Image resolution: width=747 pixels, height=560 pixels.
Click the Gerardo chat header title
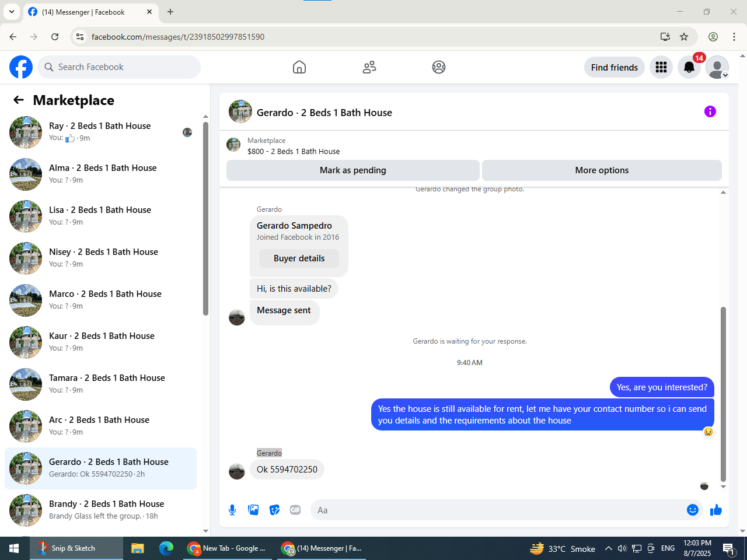(324, 113)
